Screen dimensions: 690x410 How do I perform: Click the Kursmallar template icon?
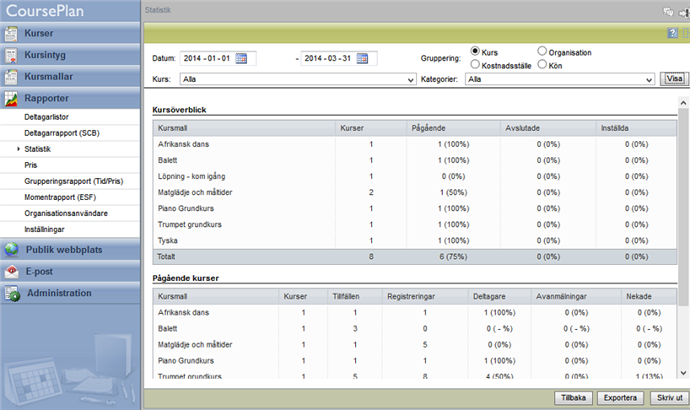(x=12, y=77)
